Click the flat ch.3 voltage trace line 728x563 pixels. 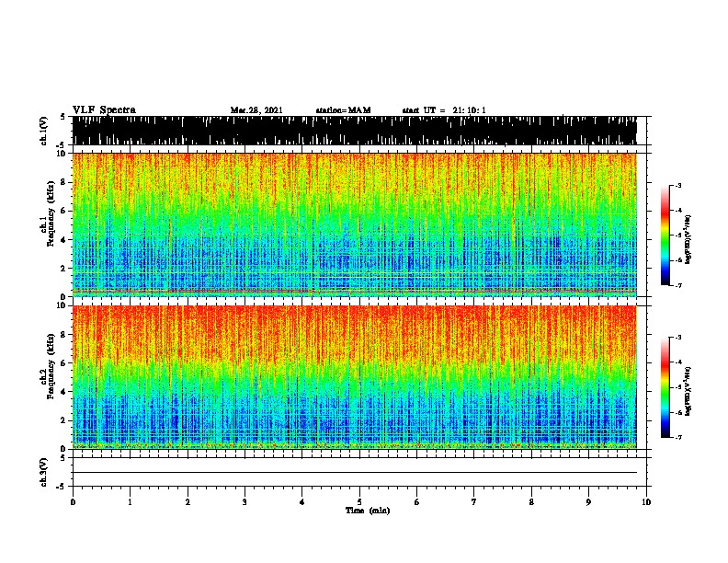[x=354, y=473]
